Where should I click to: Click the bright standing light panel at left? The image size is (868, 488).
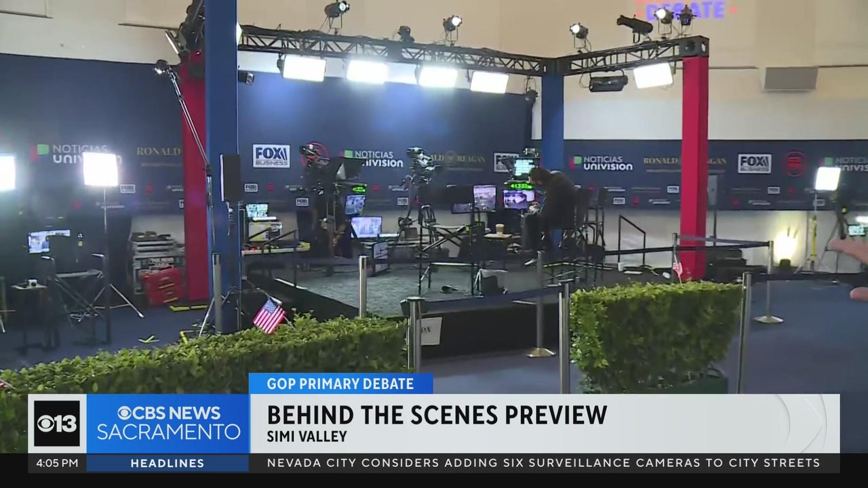[100, 169]
